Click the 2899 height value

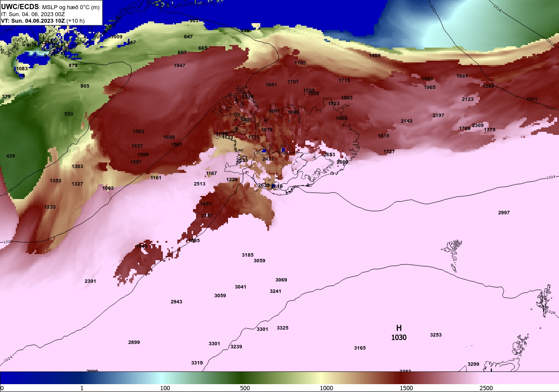(134, 342)
